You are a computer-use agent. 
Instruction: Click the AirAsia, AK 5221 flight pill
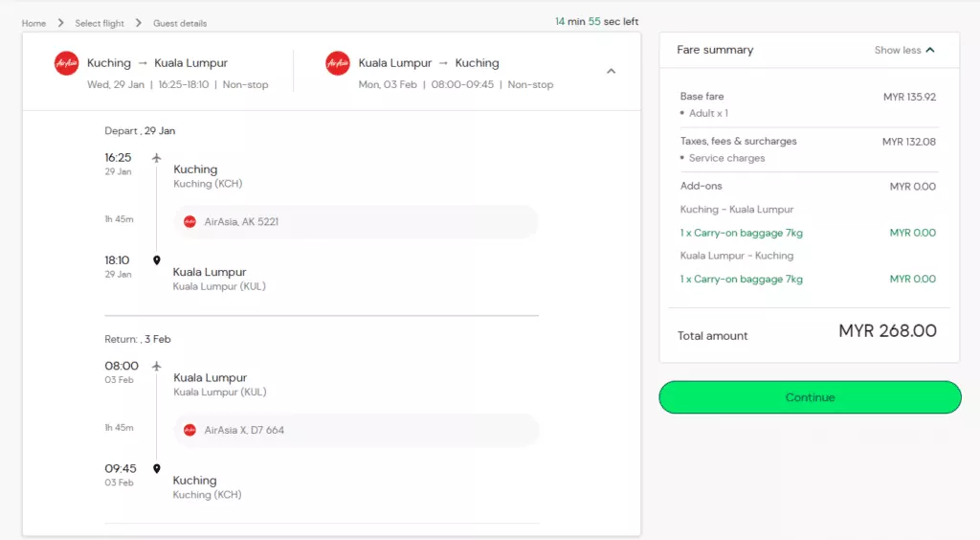coord(355,222)
